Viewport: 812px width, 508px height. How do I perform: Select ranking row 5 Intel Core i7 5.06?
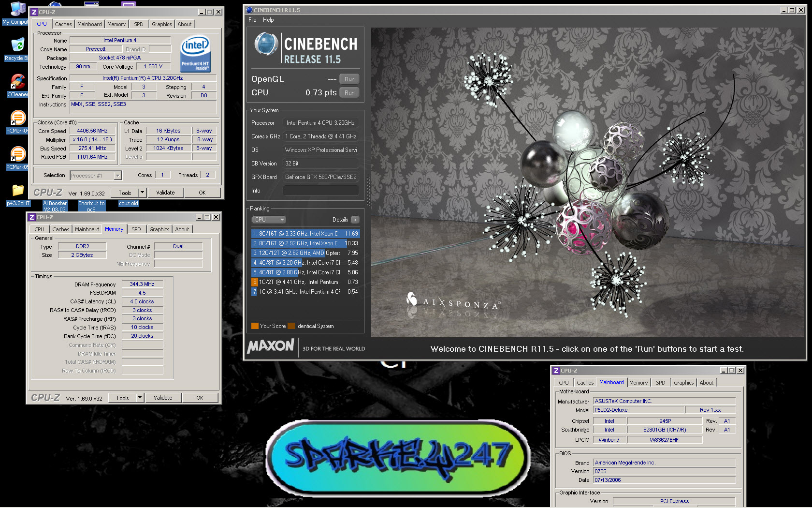[x=305, y=272]
